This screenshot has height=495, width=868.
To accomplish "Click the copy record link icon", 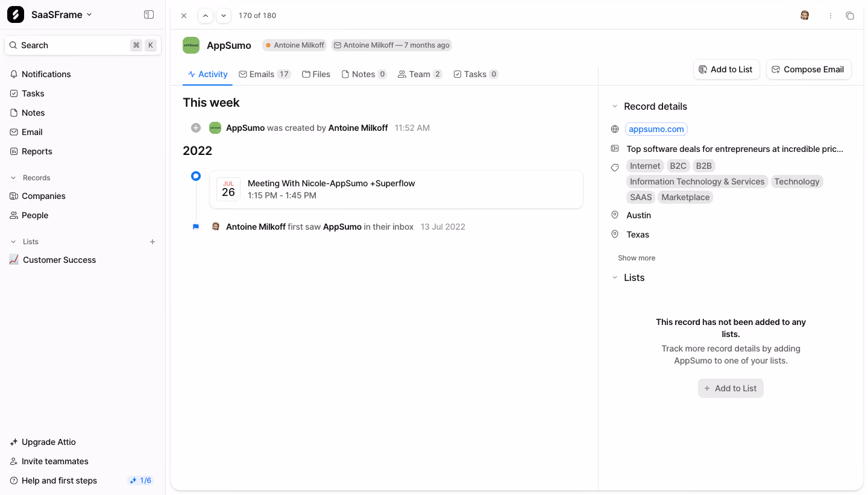I will 850,16.
